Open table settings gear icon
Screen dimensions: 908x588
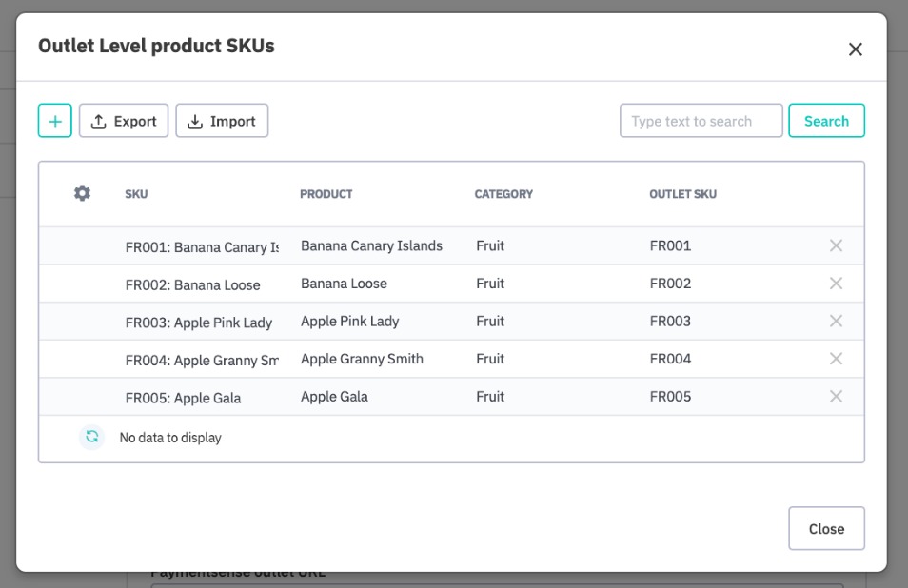(82, 193)
